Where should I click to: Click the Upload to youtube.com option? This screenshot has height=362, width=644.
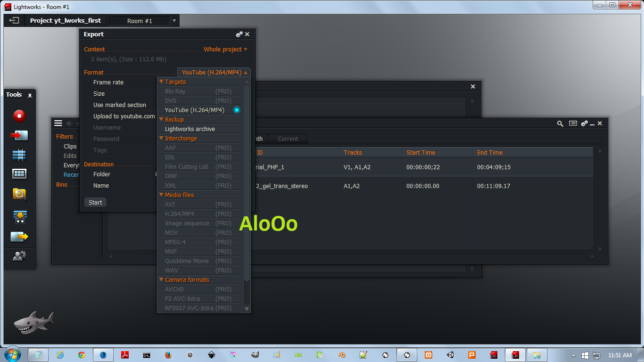click(124, 116)
